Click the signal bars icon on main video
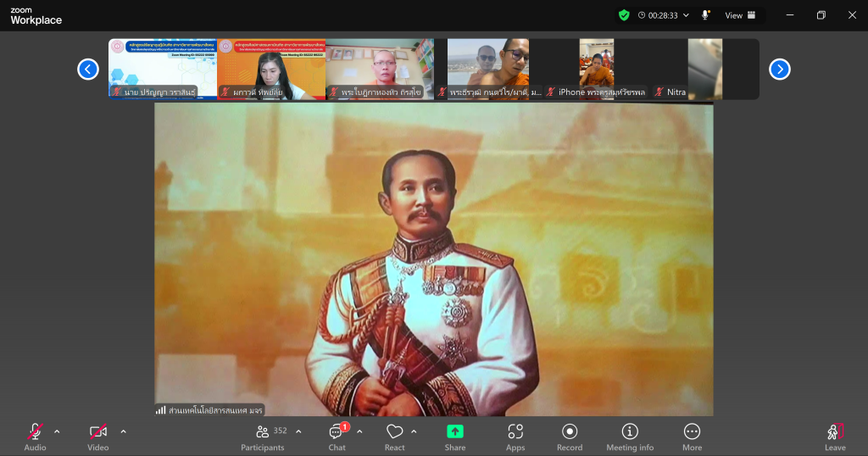The image size is (868, 456). coord(160,410)
